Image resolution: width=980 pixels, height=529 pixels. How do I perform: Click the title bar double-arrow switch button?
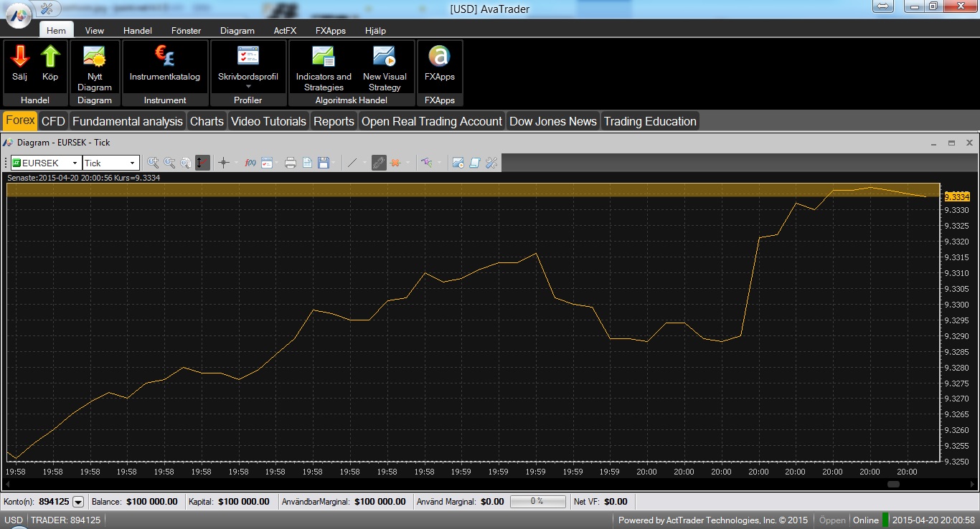pyautogui.click(x=884, y=6)
